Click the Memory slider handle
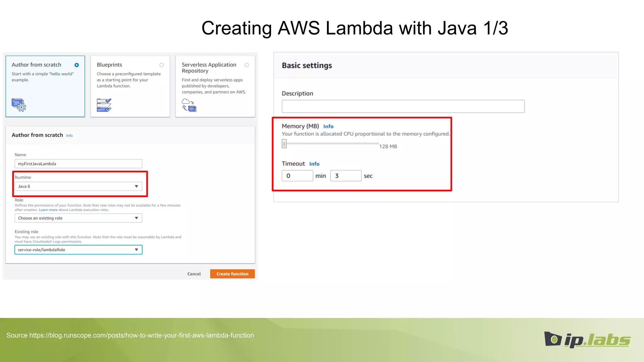The width and height of the screenshot is (644, 362). coord(284,144)
